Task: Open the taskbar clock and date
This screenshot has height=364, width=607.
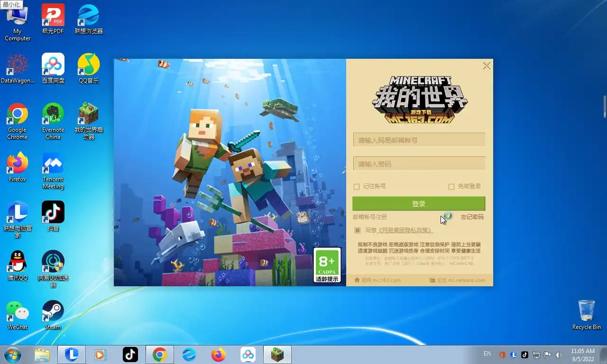Action: (583, 355)
